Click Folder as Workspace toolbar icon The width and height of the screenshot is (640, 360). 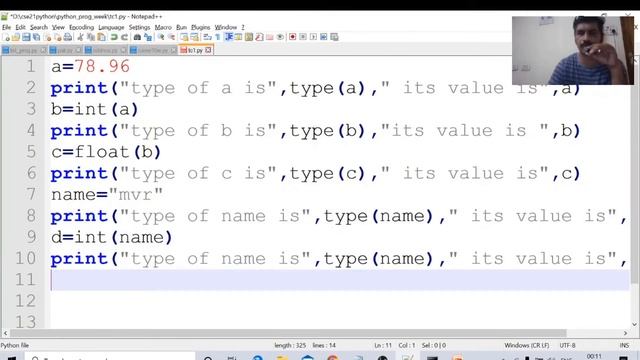pos(269,37)
